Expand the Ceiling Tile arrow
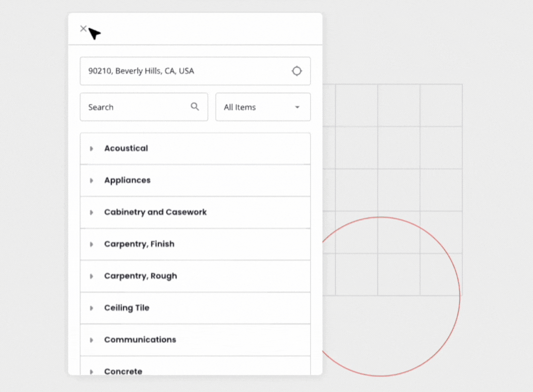The width and height of the screenshot is (533, 392). pos(91,308)
